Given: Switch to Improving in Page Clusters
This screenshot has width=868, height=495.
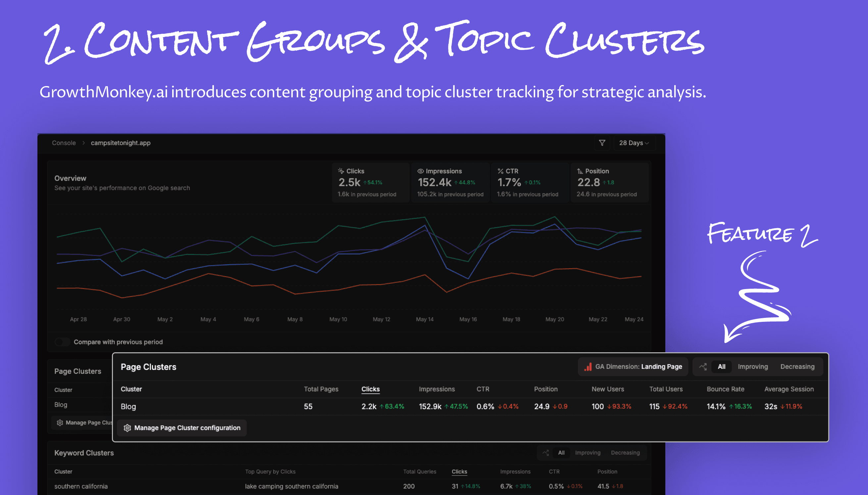Looking at the screenshot, I should pos(753,367).
